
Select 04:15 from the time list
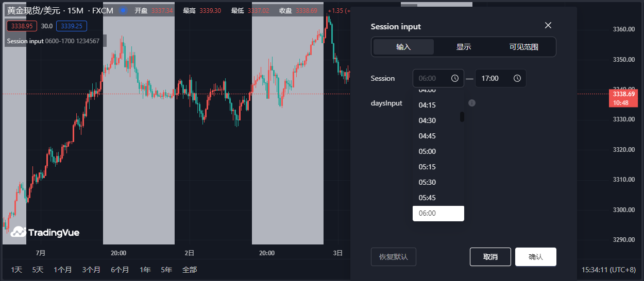click(x=427, y=105)
